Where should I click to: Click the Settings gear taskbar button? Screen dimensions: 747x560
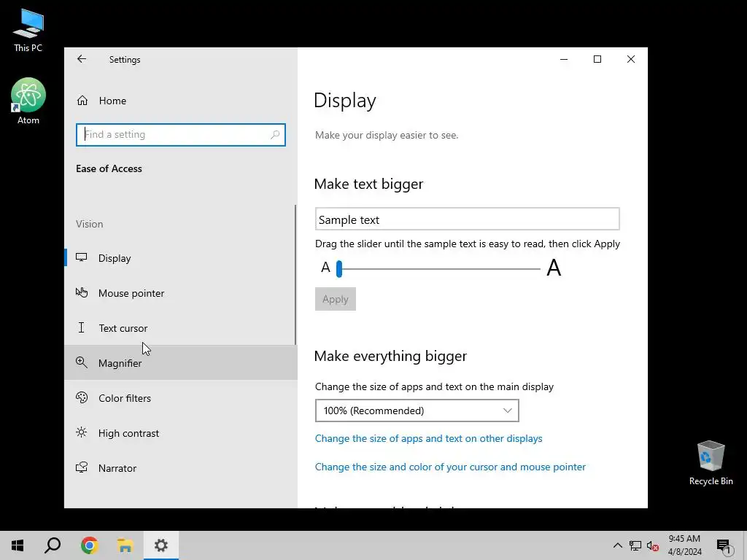coord(161,545)
